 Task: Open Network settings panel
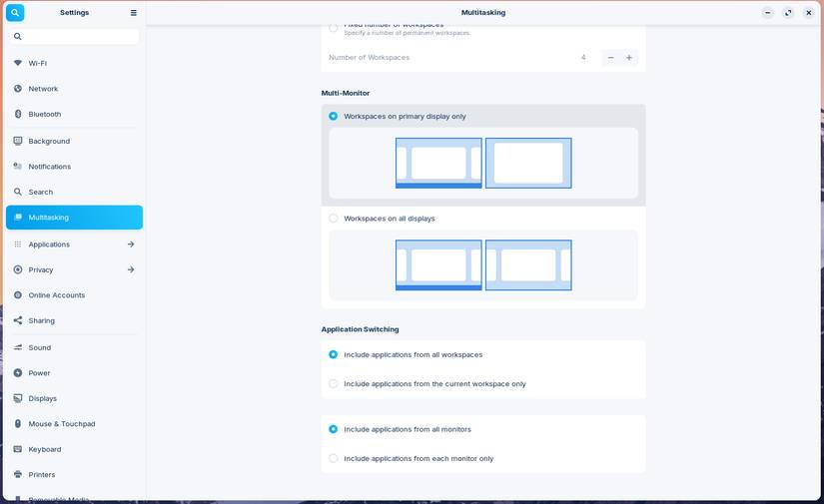pyautogui.click(x=74, y=88)
